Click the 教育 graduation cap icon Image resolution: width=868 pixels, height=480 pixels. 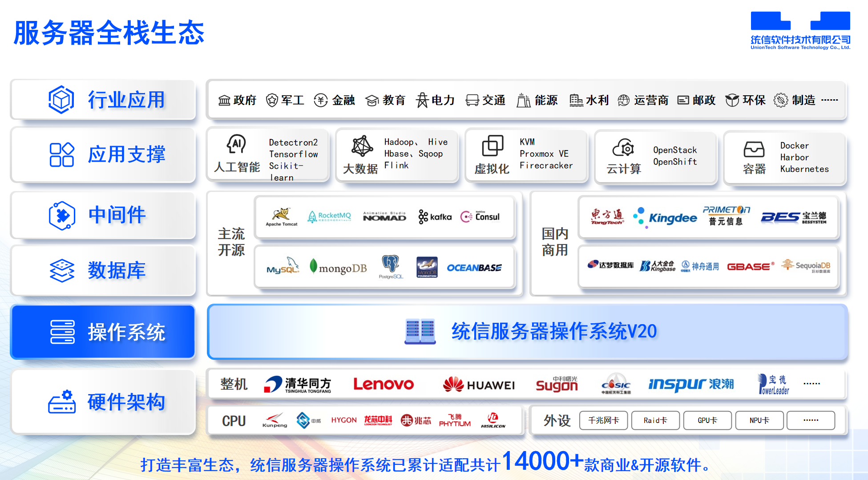tap(372, 101)
